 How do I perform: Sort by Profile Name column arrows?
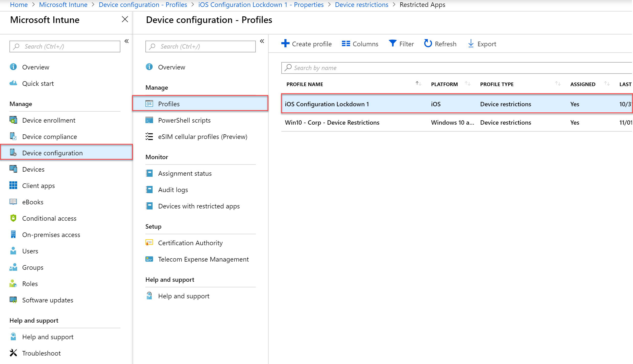[x=418, y=84]
